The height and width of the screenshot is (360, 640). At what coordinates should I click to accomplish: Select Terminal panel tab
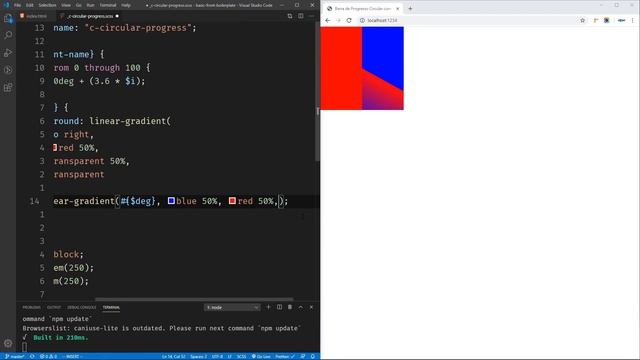[111, 307]
